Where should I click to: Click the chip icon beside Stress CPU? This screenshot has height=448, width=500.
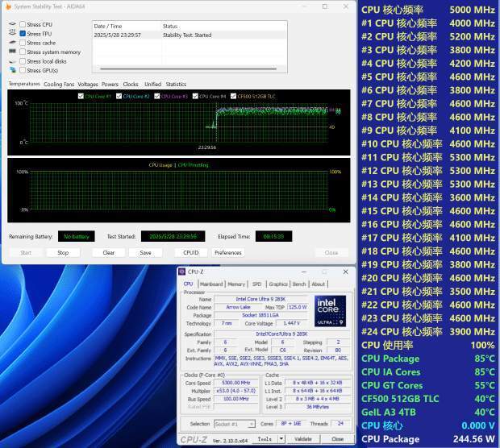click(x=11, y=25)
